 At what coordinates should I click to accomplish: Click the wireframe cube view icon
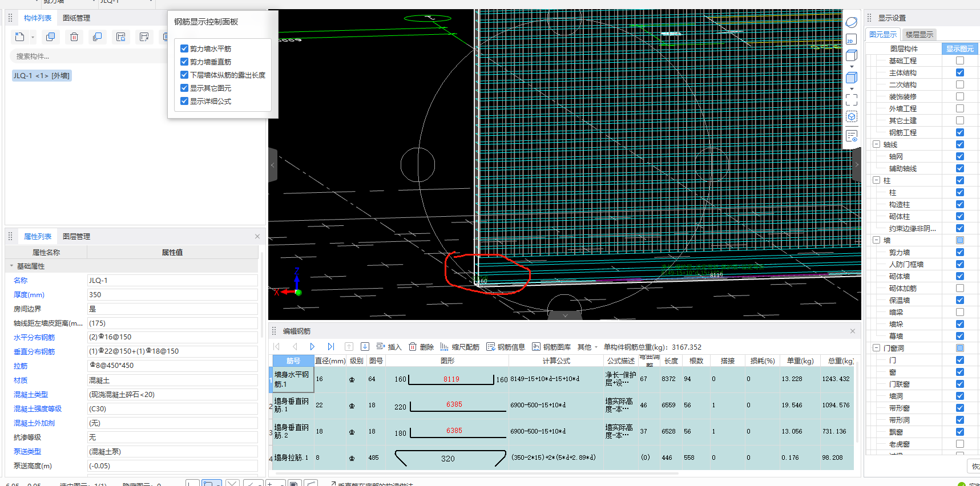pos(851,55)
